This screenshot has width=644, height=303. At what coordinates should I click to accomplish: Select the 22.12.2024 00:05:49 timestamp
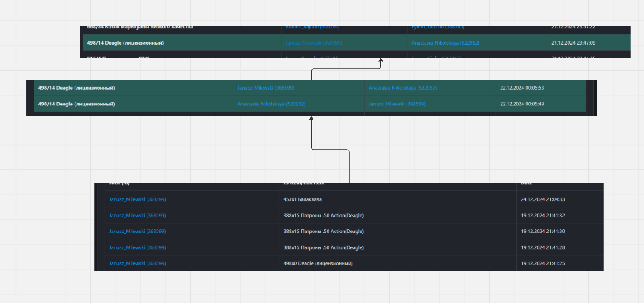click(522, 104)
